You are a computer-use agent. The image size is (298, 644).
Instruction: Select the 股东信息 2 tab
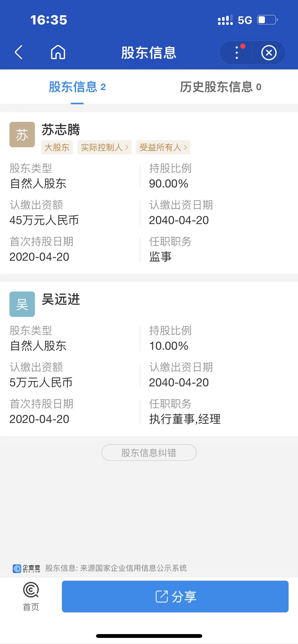click(x=77, y=87)
